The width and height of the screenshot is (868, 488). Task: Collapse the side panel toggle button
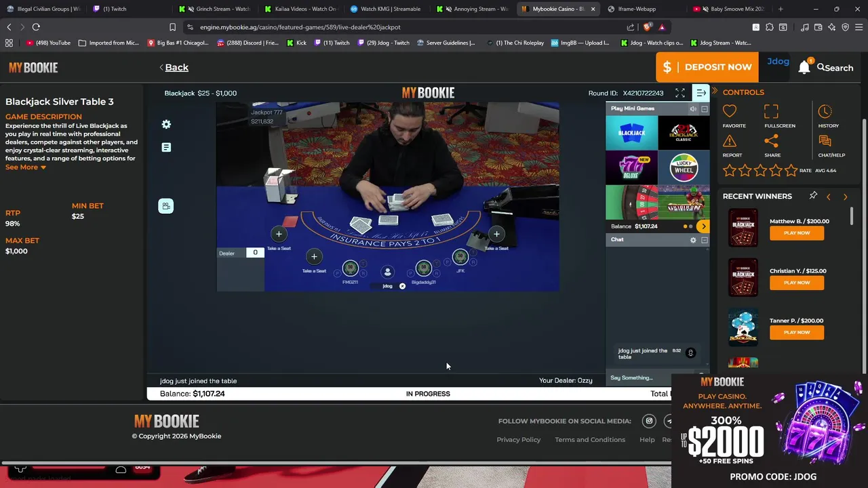(701, 93)
